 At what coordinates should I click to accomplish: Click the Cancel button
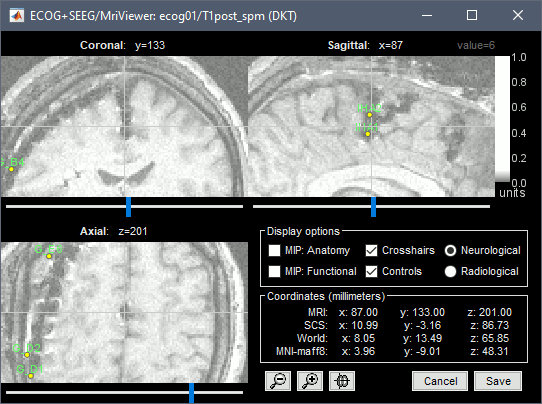click(440, 381)
